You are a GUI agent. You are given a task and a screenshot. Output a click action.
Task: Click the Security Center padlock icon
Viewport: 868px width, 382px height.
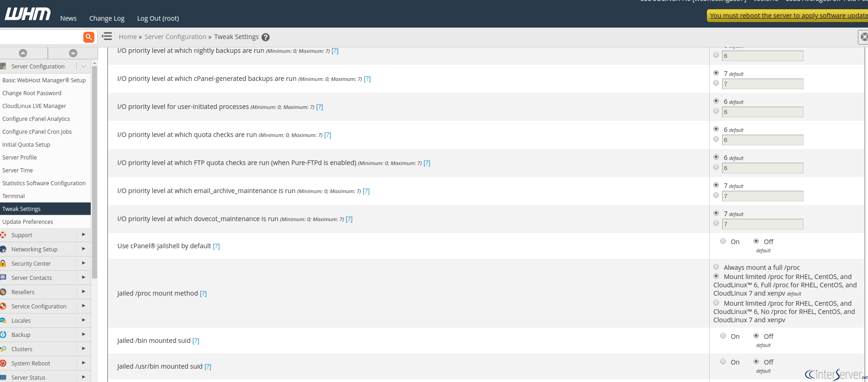pyautogui.click(x=3, y=263)
